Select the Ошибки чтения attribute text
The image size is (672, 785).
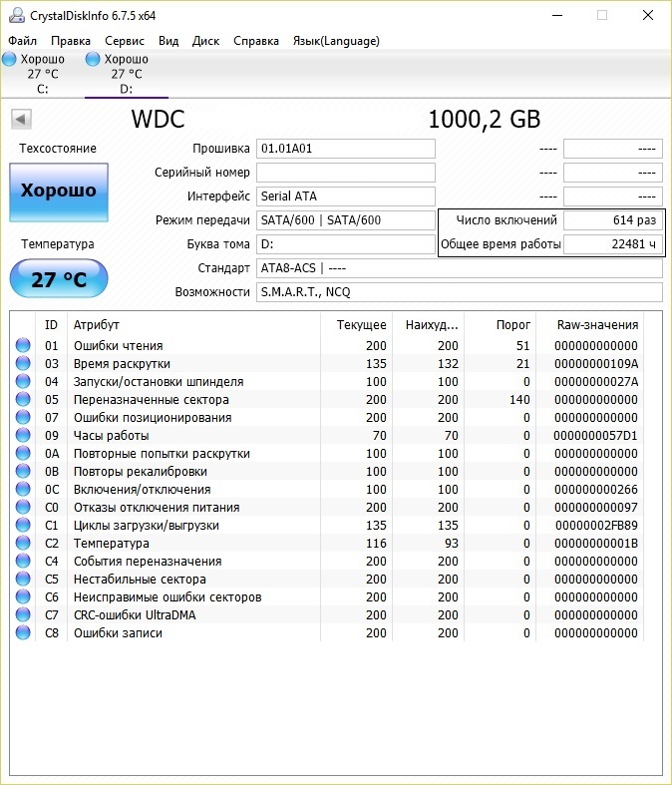pyautogui.click(x=118, y=345)
